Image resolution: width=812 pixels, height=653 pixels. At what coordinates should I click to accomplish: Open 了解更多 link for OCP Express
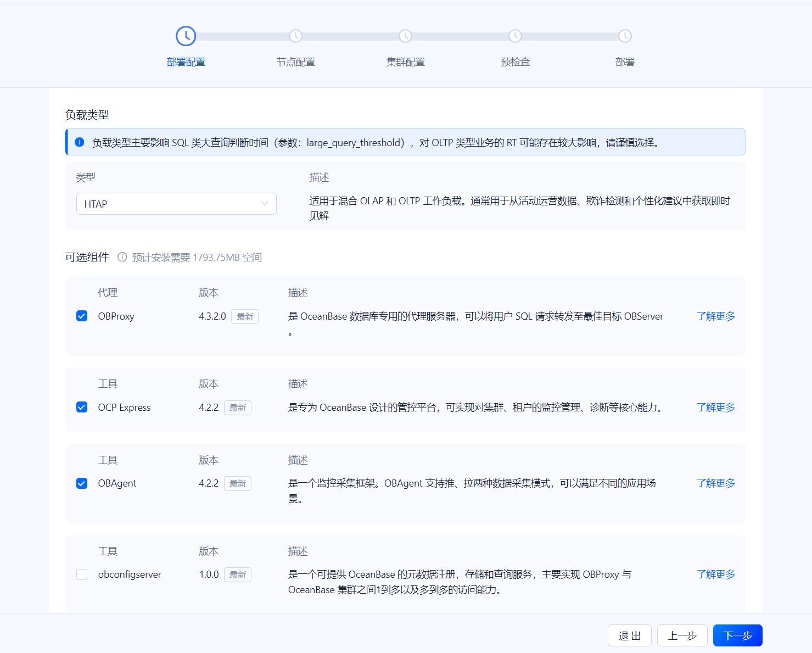716,408
